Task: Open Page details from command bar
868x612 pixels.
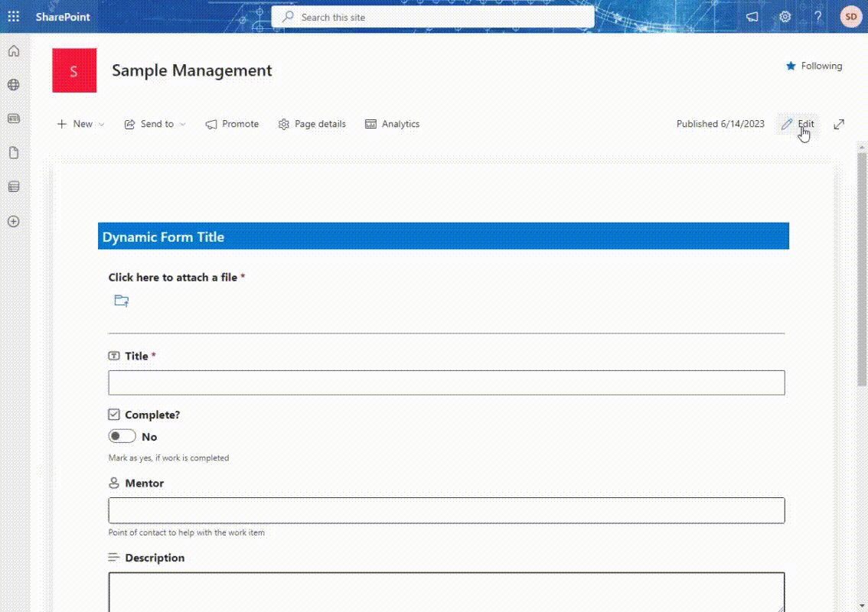Action: coord(312,124)
